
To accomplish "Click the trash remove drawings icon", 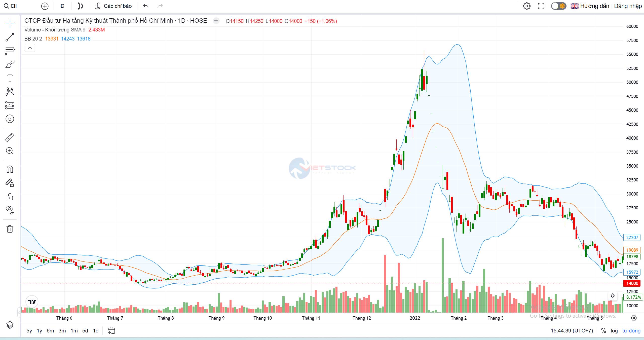I will coord(10,229).
